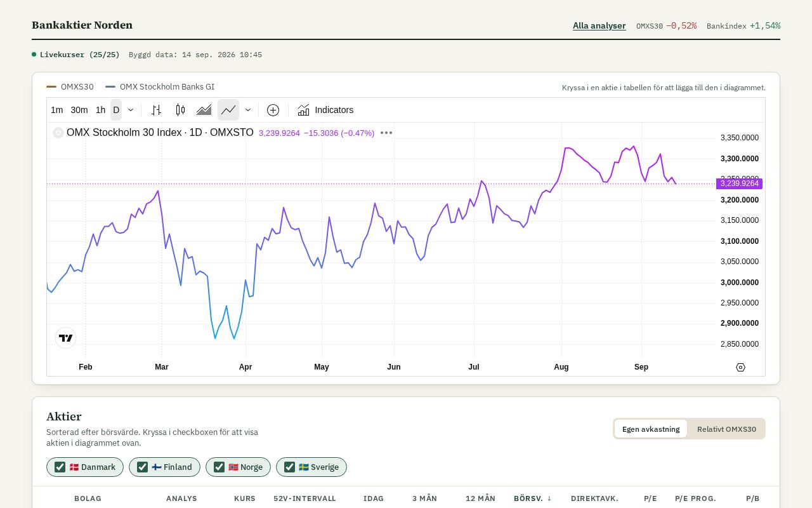Sort by the IDAG column header
Image resolution: width=812 pixels, height=508 pixels.
(x=374, y=498)
